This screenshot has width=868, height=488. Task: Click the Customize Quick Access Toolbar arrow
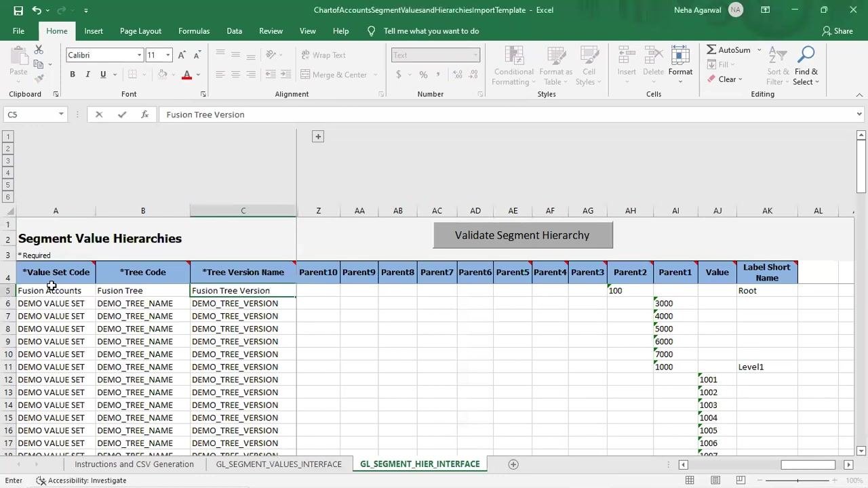coord(85,11)
